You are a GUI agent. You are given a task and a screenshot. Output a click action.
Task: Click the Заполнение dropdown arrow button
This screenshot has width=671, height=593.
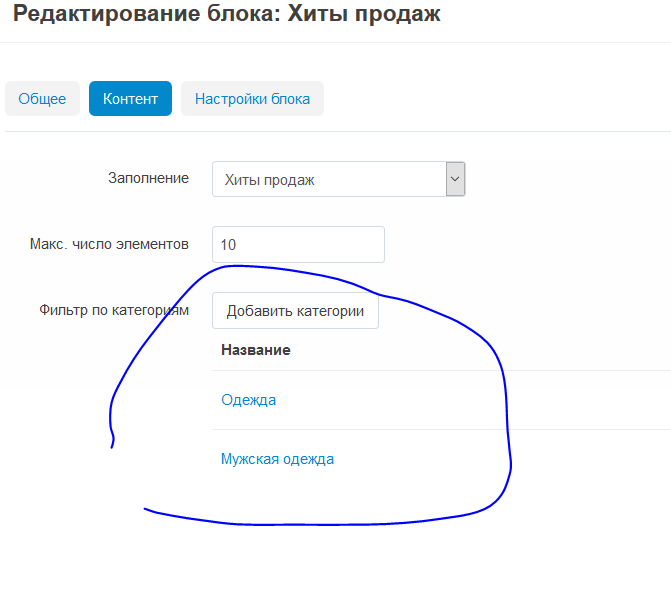[x=455, y=179]
